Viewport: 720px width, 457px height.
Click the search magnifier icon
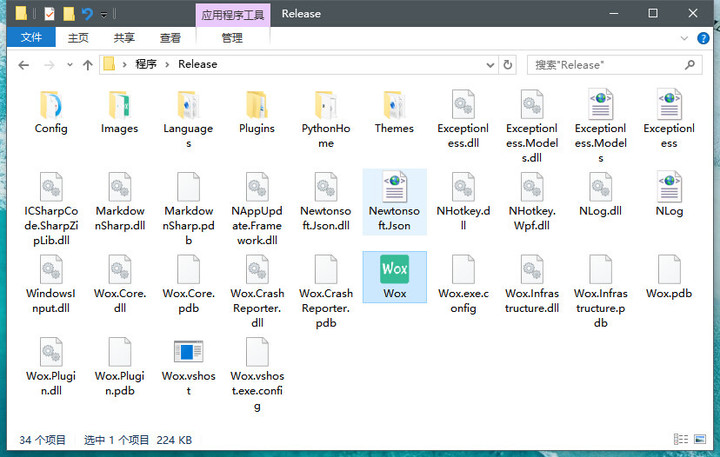tap(689, 65)
